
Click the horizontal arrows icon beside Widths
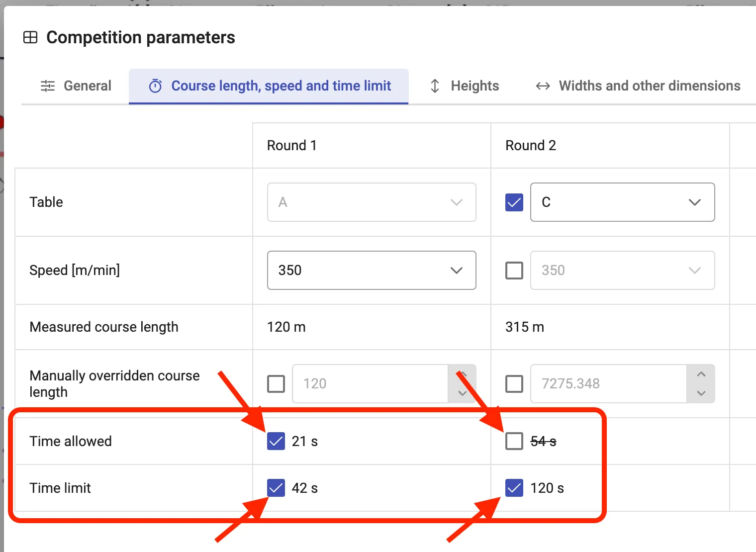click(x=543, y=86)
